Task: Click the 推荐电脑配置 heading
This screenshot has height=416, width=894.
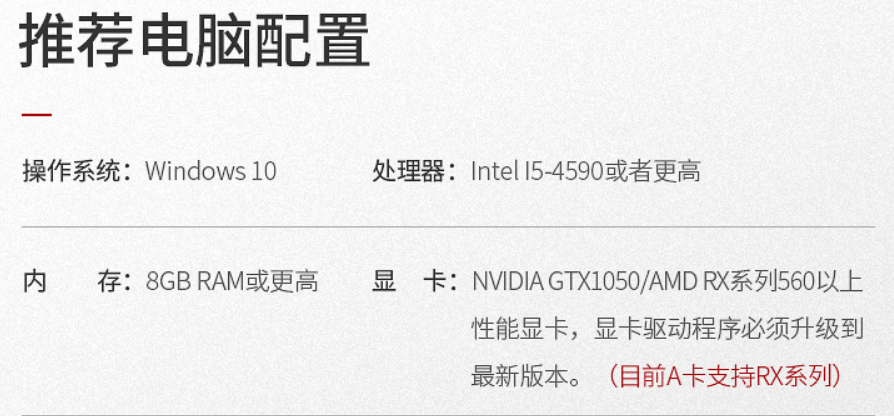Action: tap(195, 40)
